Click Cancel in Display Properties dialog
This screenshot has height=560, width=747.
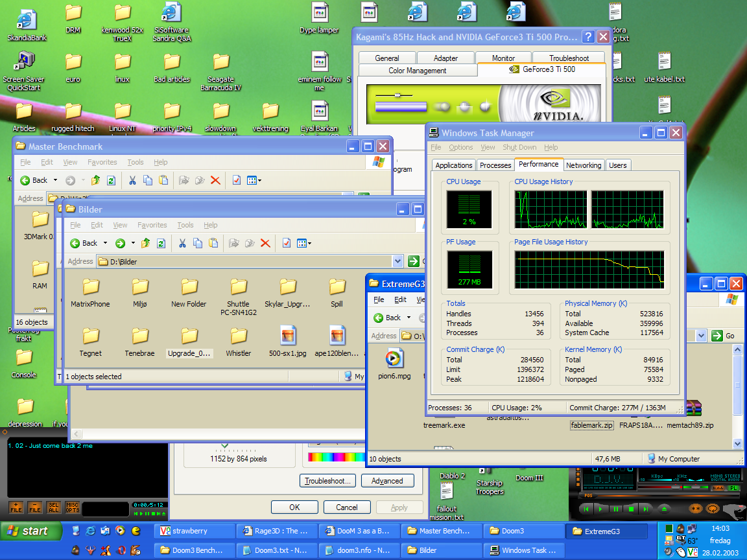click(x=347, y=507)
